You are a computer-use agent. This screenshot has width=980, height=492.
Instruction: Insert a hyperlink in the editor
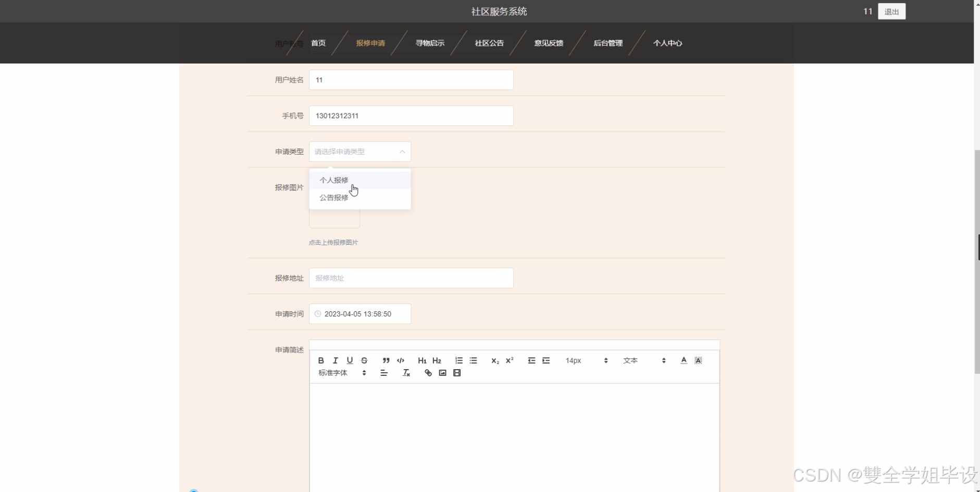point(427,373)
